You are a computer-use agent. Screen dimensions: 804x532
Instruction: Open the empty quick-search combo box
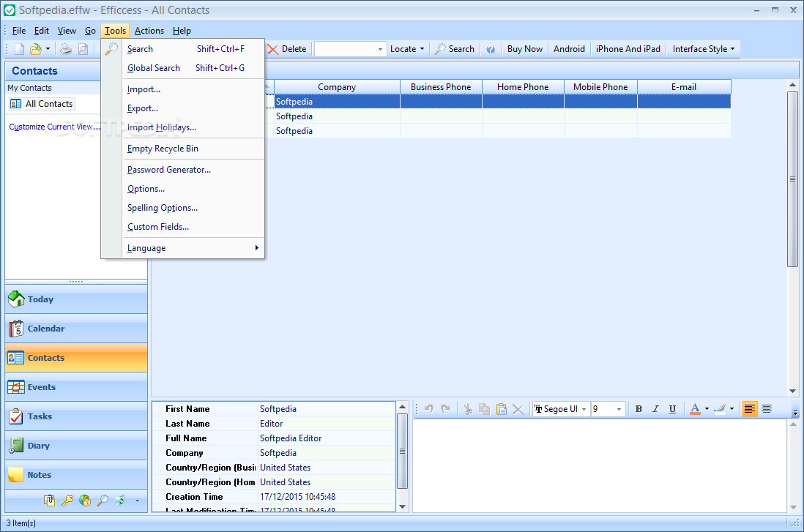381,49
